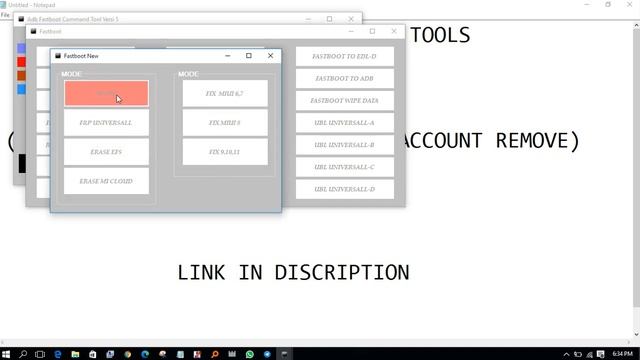Click the FRP UNIVERSALL button
Image resolution: width=640 pixels, height=360 pixels.
click(x=106, y=122)
